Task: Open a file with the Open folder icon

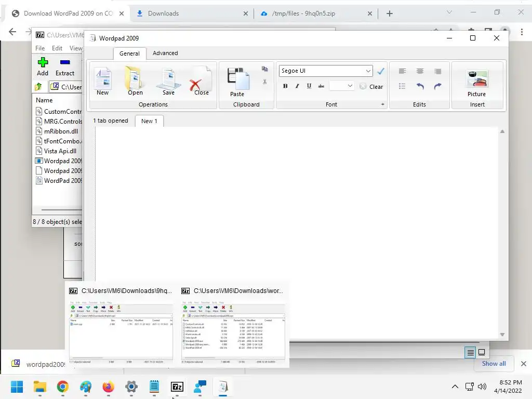Action: [x=135, y=82]
